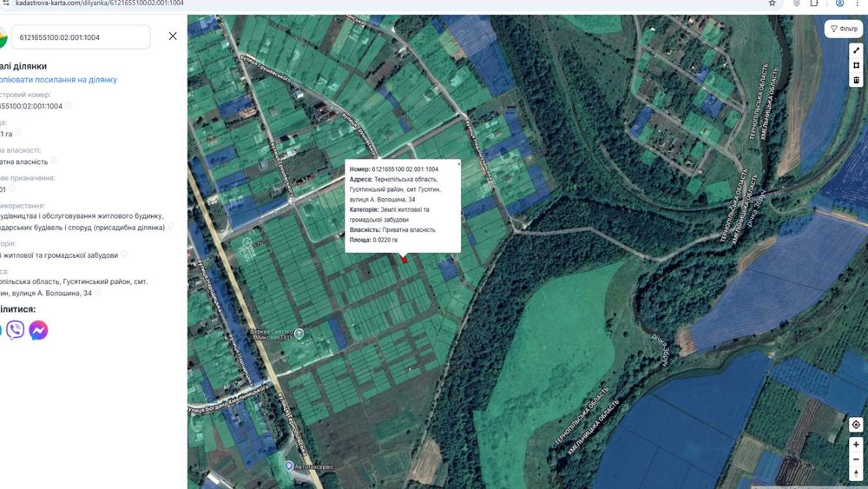This screenshot has width=868, height=489.
Task: Select the address bar URL
Action: [100, 3]
